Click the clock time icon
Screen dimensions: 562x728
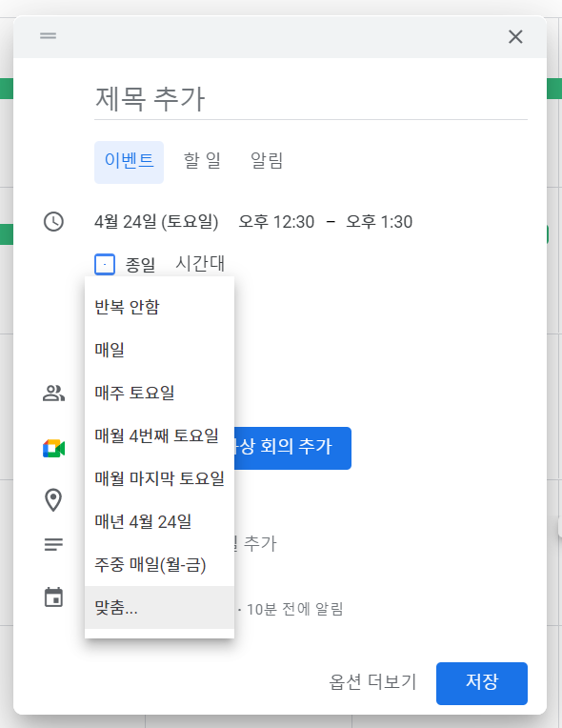(x=54, y=221)
